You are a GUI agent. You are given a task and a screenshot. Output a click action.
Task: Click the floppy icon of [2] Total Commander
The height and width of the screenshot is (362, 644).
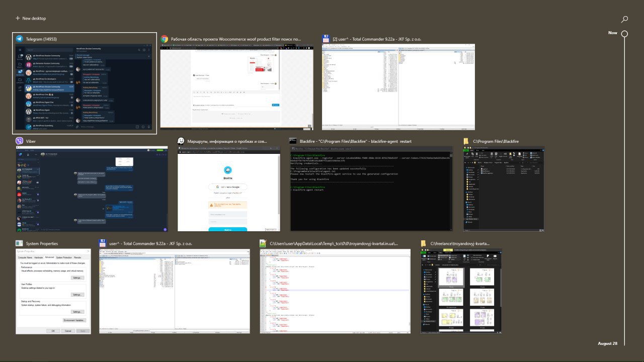pyautogui.click(x=326, y=38)
